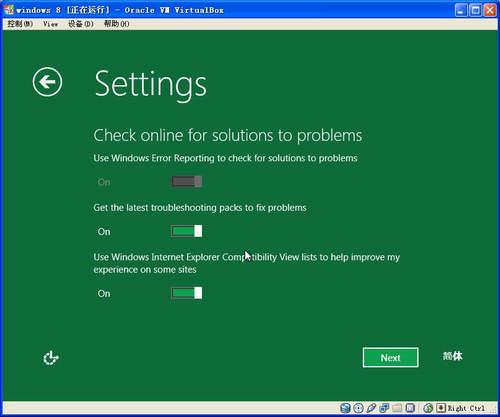Click the VirtualBox USB devices status icon
This screenshot has height=417, width=500.
coord(371,408)
